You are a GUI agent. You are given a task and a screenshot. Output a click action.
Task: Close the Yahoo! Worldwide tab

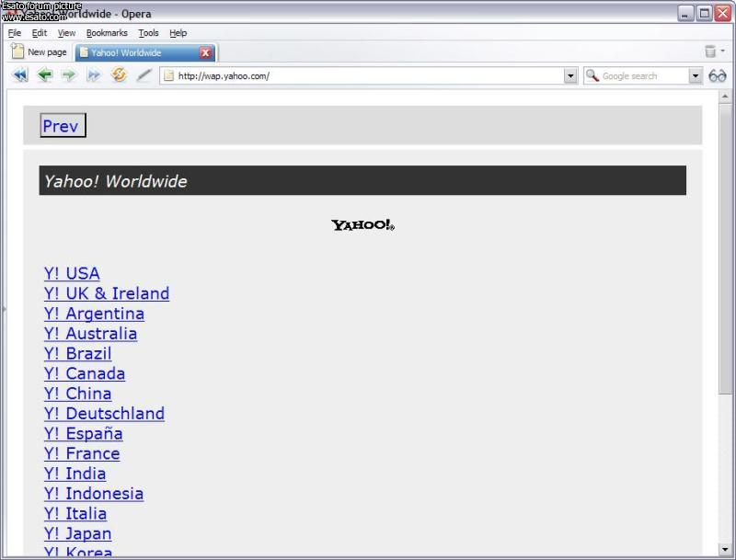click(205, 53)
